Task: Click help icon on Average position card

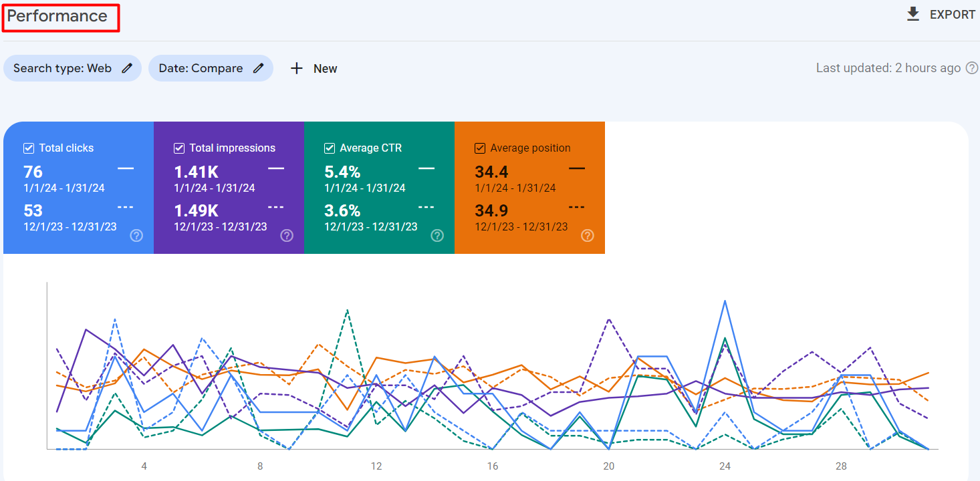Action: point(588,235)
